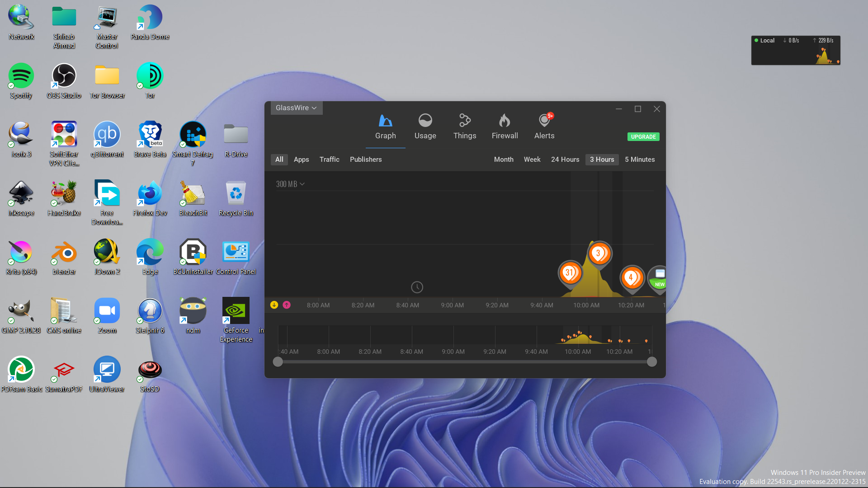
Task: Set time range to 24 Hours
Action: point(565,160)
